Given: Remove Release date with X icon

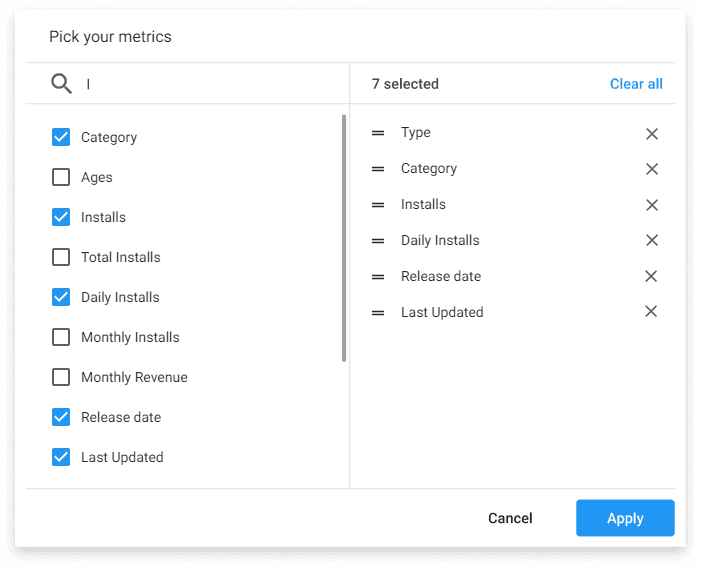Looking at the screenshot, I should [x=651, y=276].
